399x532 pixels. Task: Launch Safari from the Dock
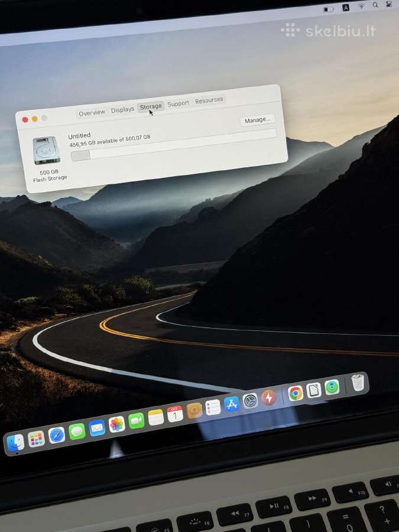click(57, 435)
